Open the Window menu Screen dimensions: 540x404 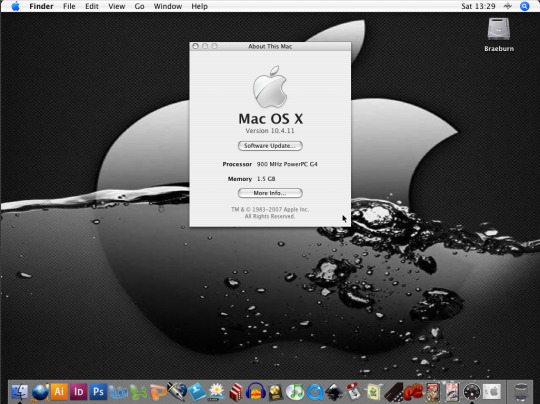[168, 6]
